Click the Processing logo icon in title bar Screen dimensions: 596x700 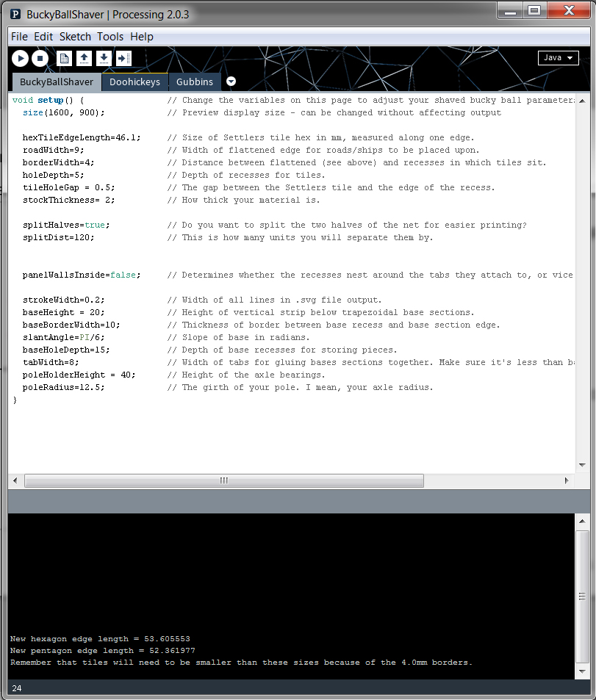click(x=15, y=14)
